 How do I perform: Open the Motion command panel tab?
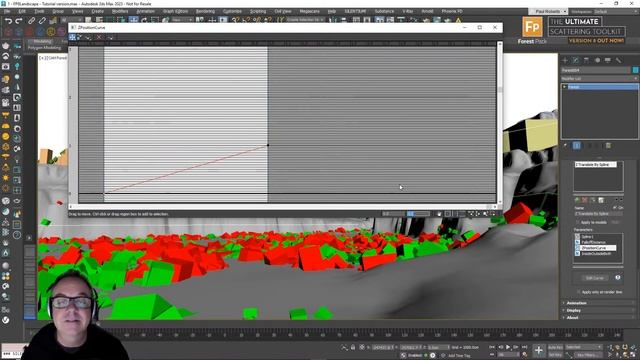click(597, 60)
